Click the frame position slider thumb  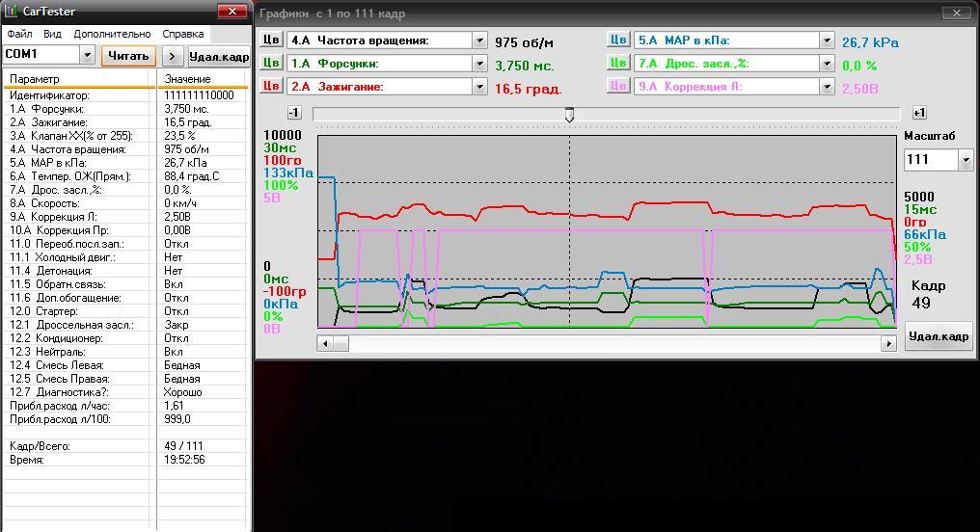coord(569,115)
